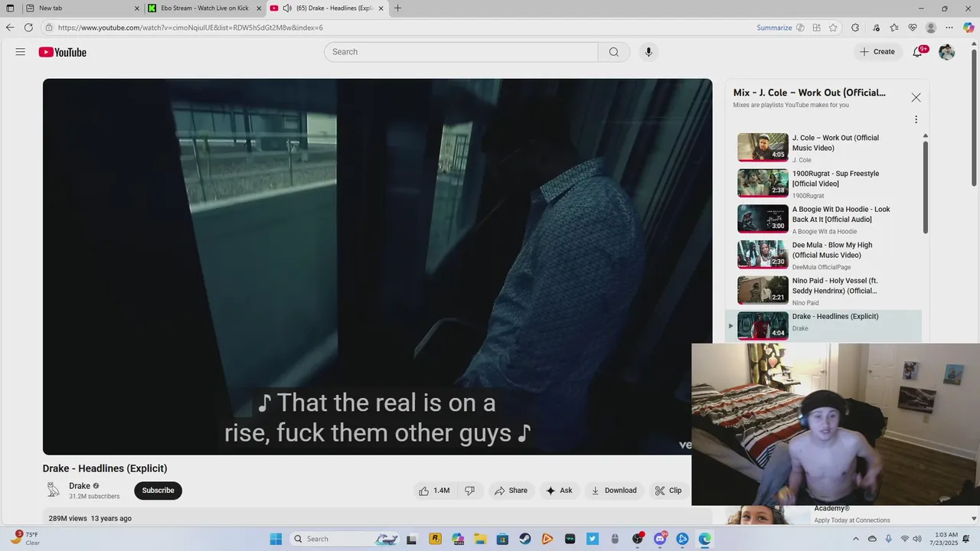Select current Drake Headlines playlist item

pyautogui.click(x=823, y=325)
